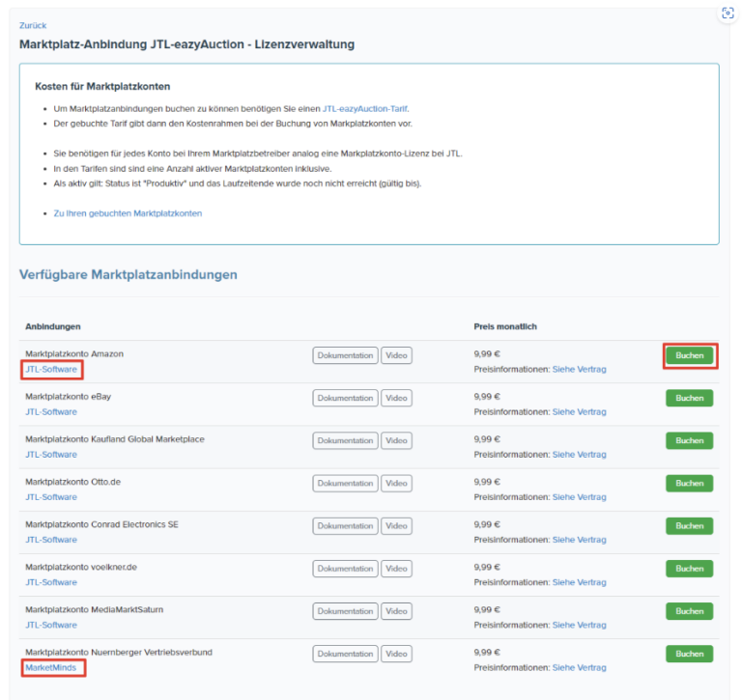Click the MarketMinds provider link
Image resolution: width=742 pixels, height=700 pixels.
click(x=51, y=667)
